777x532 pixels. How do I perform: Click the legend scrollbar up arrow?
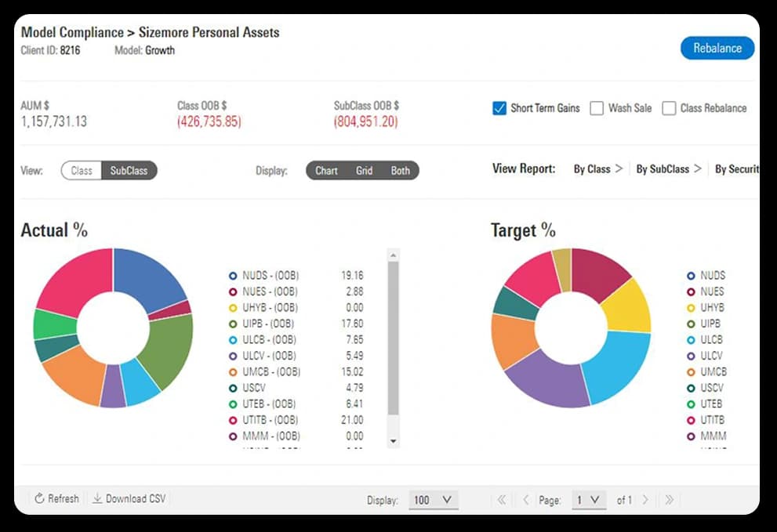[393, 255]
